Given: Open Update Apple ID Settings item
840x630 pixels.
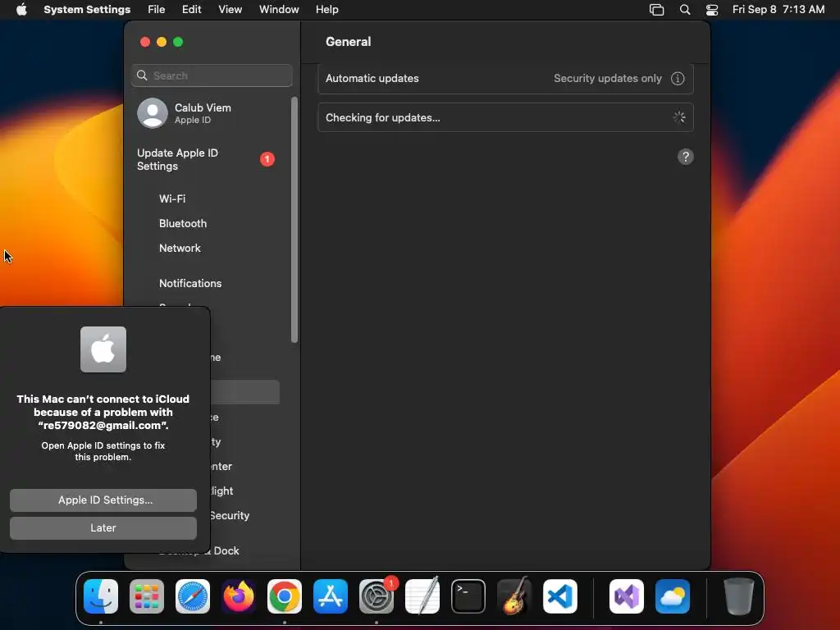Looking at the screenshot, I should pyautogui.click(x=208, y=160).
